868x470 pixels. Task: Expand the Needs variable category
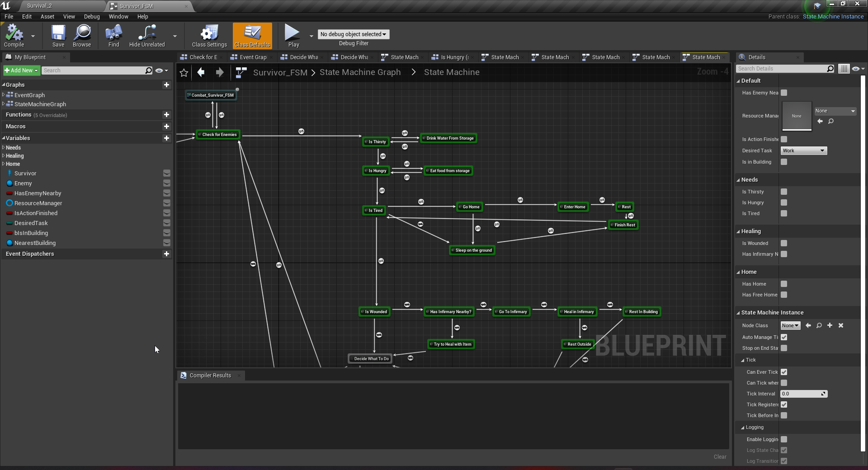click(4, 148)
